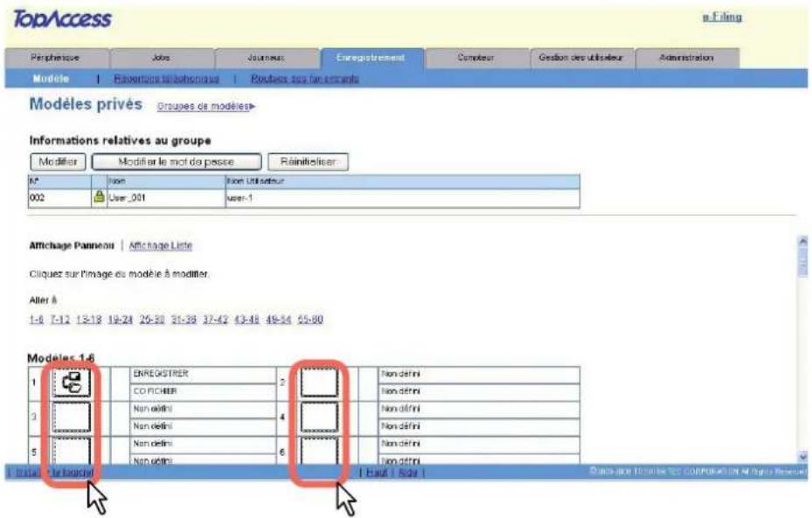This screenshot has width=812, height=518.
Task: Switch to the Compteur tab
Action: 477,58
